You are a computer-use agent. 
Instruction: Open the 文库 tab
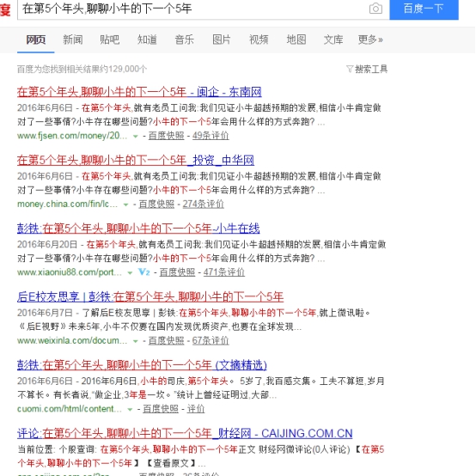333,40
